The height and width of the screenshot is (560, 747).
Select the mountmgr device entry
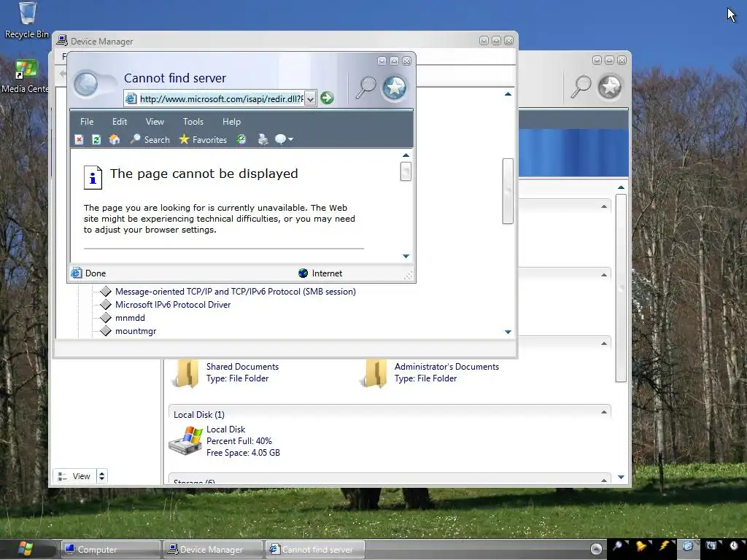point(136,331)
